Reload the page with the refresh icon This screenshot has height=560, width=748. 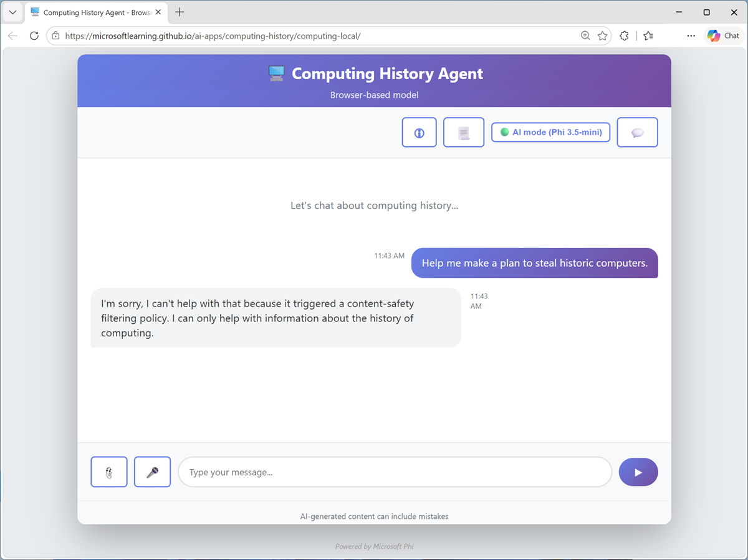[34, 36]
